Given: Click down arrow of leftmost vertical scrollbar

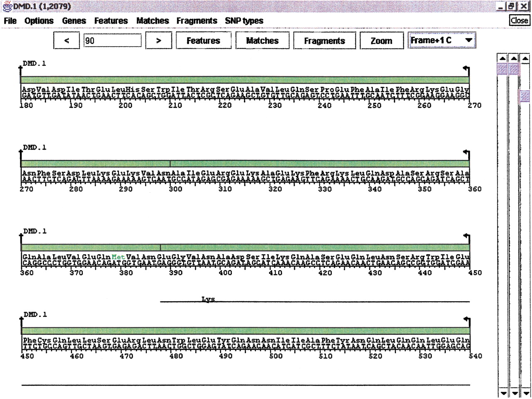Looking at the screenshot, I should click(503, 393).
